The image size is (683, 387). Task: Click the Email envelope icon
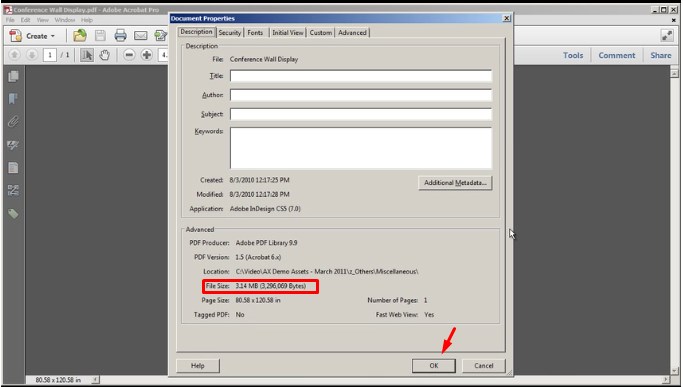point(140,36)
